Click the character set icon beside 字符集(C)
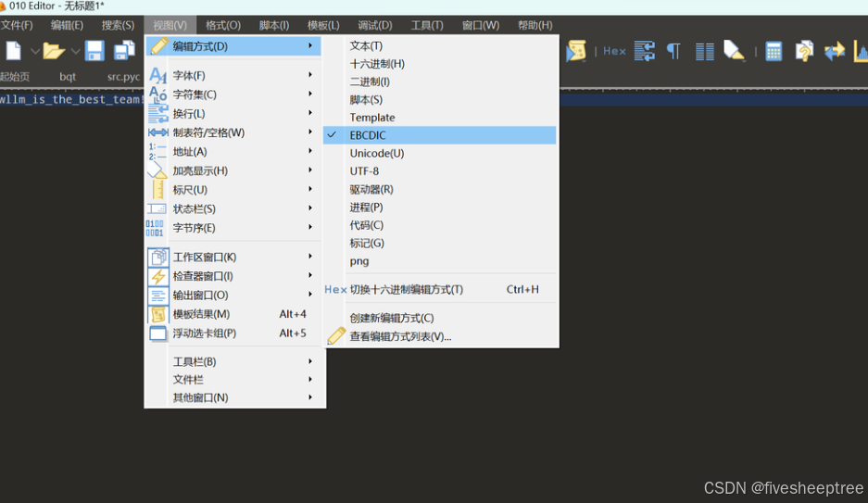This screenshot has height=503, width=868. (x=157, y=94)
